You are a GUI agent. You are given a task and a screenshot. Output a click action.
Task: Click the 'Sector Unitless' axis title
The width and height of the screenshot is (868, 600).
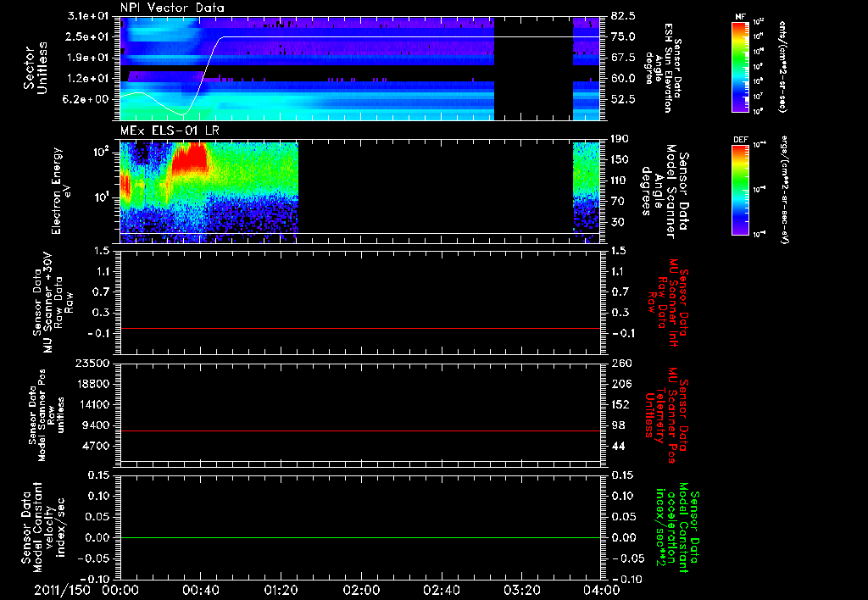point(36,69)
